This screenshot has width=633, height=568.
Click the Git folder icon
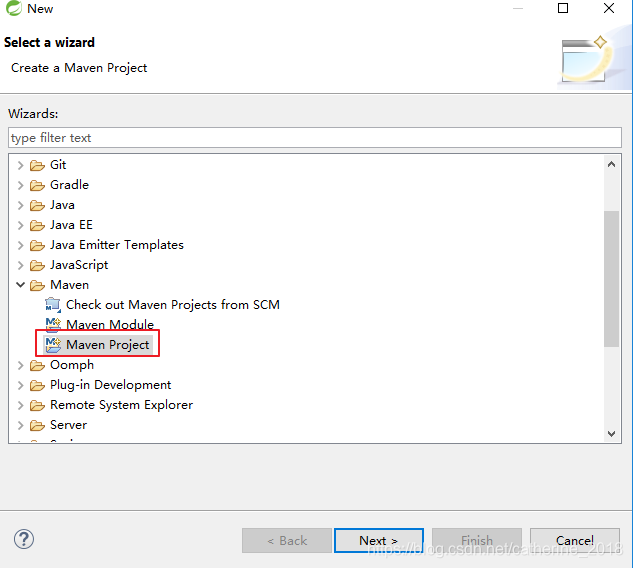coord(37,165)
